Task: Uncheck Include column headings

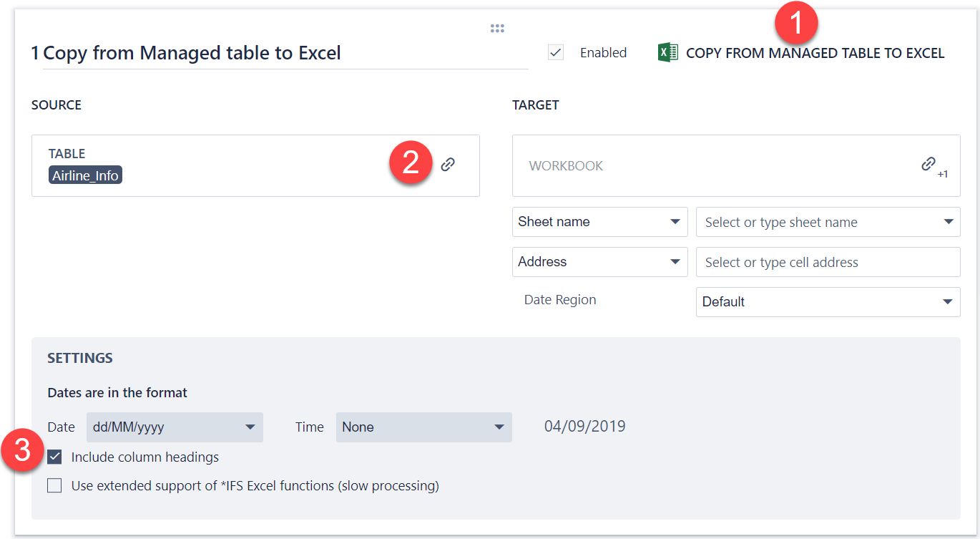Action: point(54,457)
